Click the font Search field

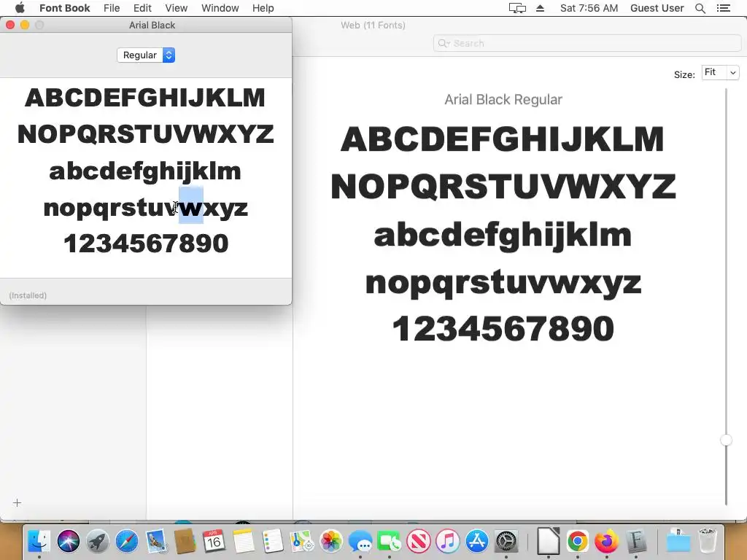click(x=587, y=43)
